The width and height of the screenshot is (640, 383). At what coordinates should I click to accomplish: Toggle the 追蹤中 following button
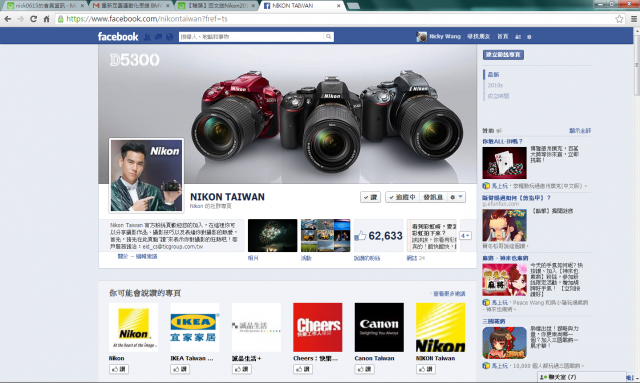(x=402, y=197)
